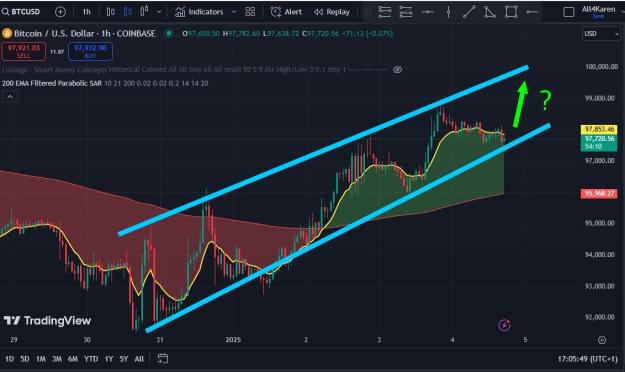Switch range to 5D
The height and width of the screenshot is (372, 625).
point(25,359)
